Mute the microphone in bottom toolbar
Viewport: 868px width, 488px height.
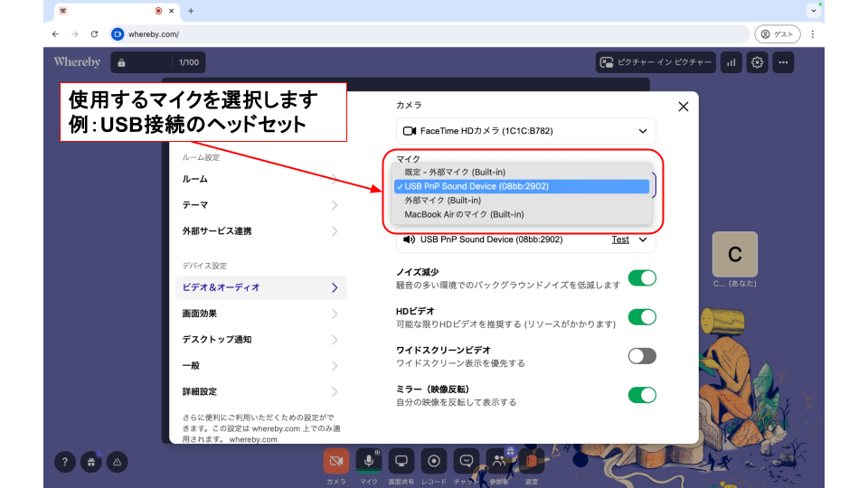click(x=368, y=461)
